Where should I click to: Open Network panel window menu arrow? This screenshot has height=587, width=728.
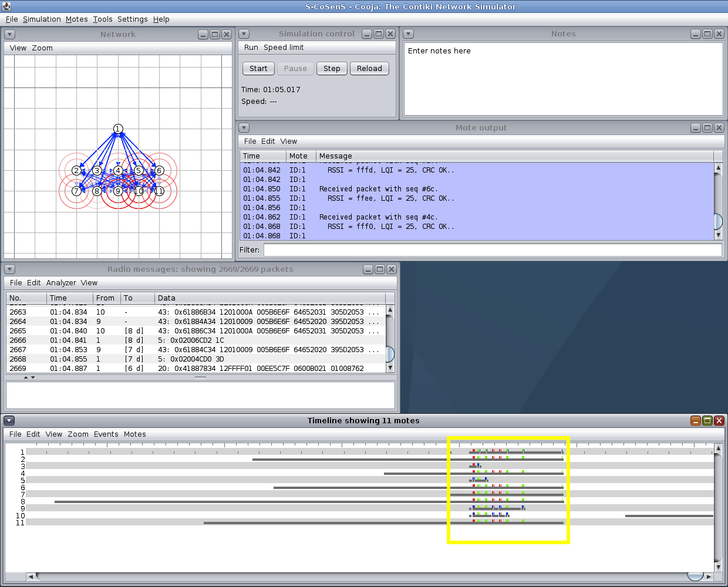point(9,35)
